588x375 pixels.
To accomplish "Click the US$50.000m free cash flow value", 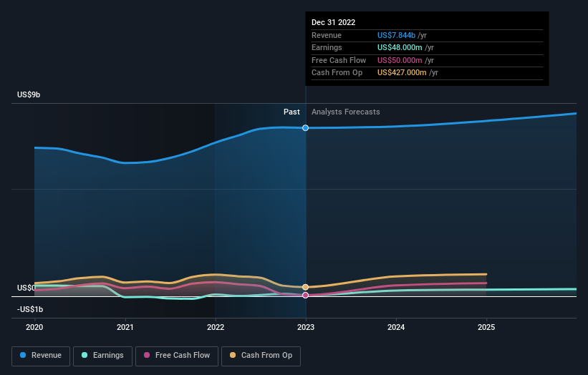I will [400, 60].
